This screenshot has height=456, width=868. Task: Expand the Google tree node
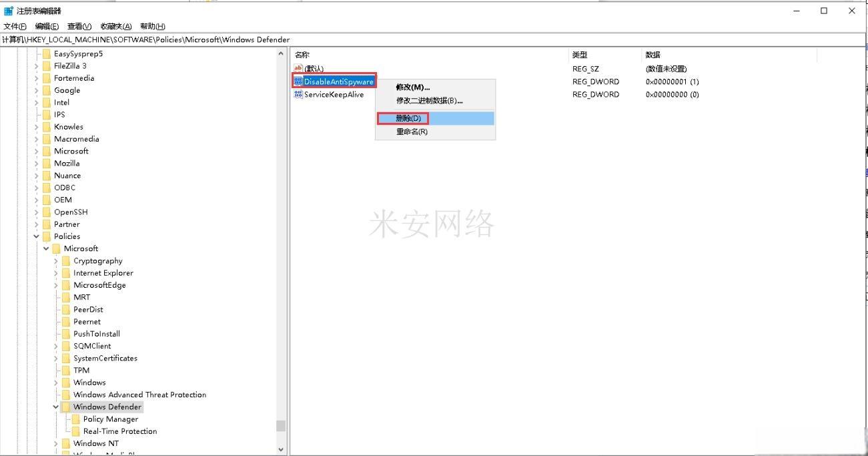37,90
